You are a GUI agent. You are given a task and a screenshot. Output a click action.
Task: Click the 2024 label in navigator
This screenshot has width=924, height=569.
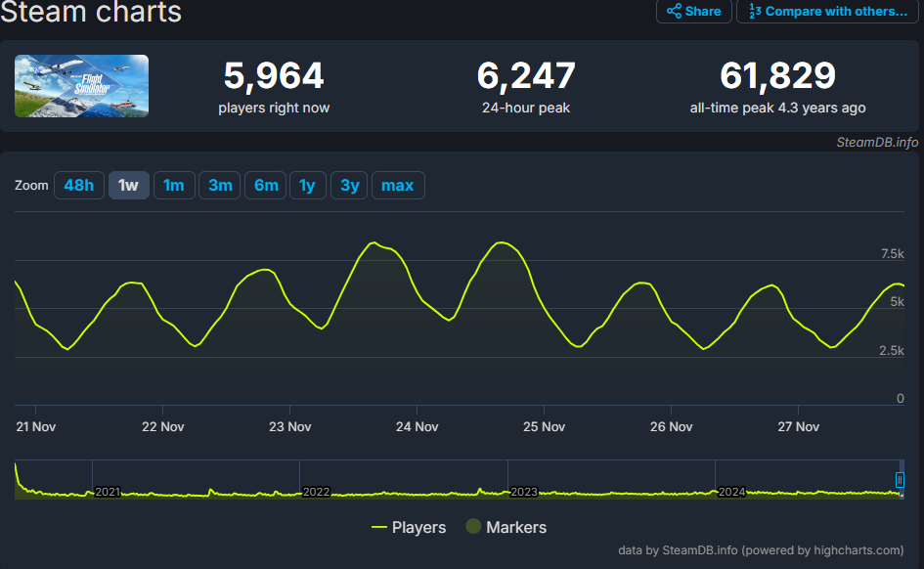coord(732,492)
